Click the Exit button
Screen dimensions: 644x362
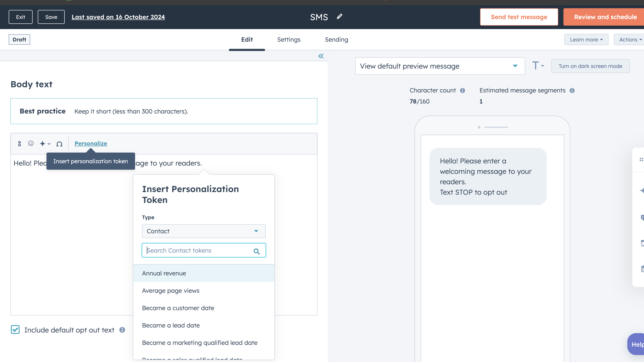pyautogui.click(x=20, y=17)
